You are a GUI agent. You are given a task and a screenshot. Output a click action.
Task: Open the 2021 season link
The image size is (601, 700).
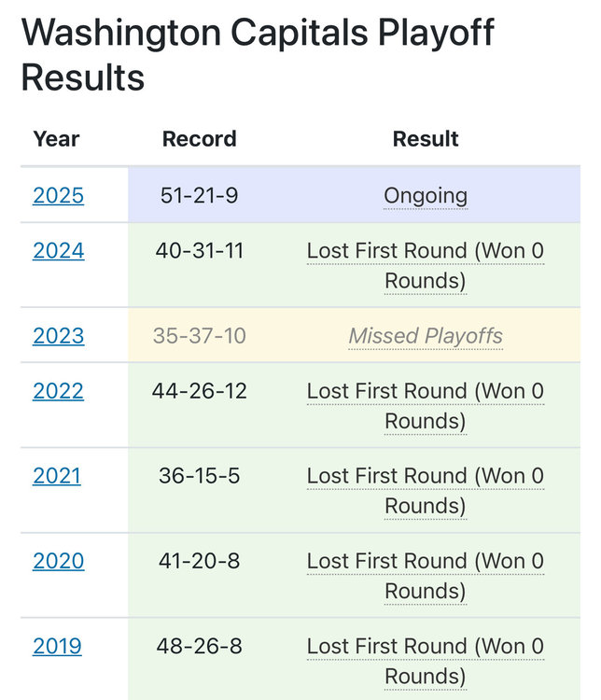pos(57,476)
